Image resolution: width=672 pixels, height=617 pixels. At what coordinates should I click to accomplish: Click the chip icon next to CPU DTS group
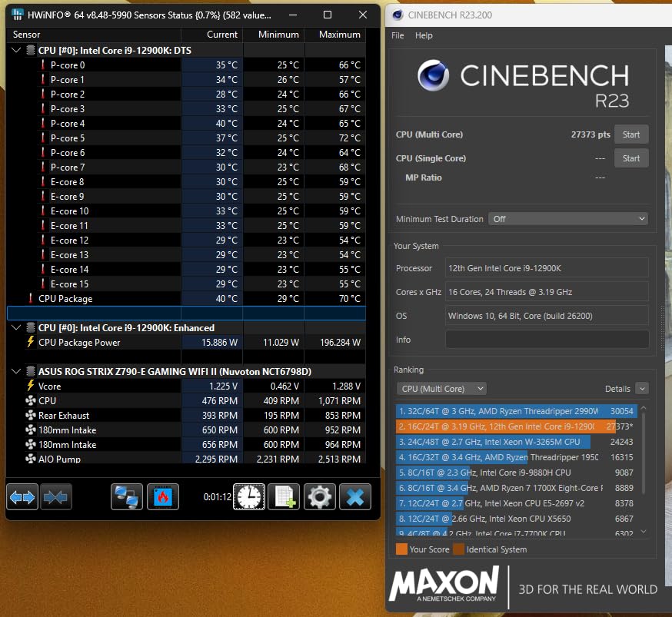[31, 50]
